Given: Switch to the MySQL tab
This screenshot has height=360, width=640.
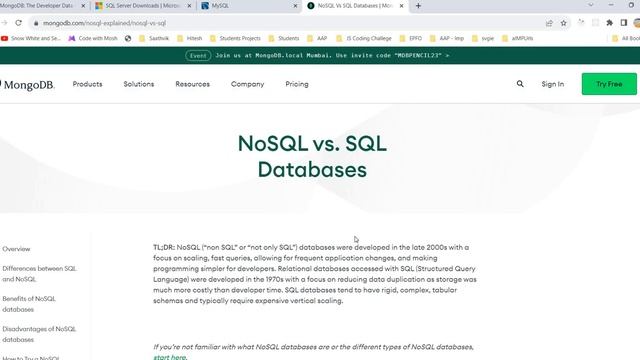Looking at the screenshot, I should [249, 6].
